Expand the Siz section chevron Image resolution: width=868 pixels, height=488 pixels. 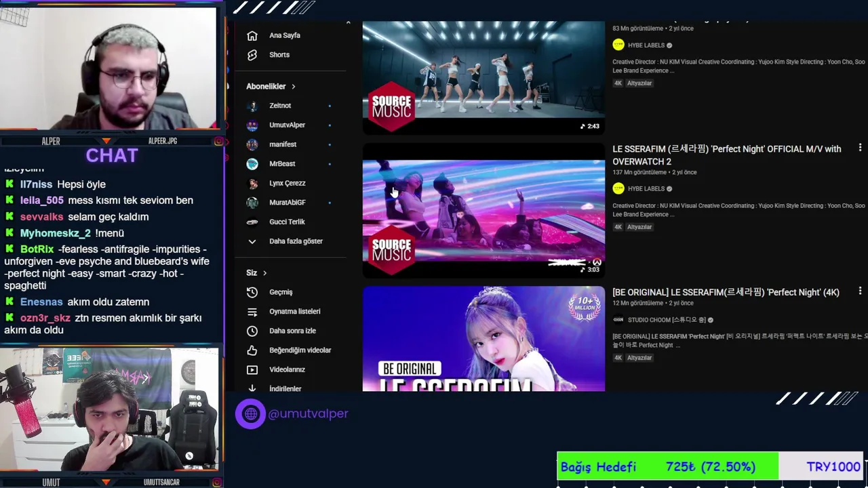(x=264, y=273)
